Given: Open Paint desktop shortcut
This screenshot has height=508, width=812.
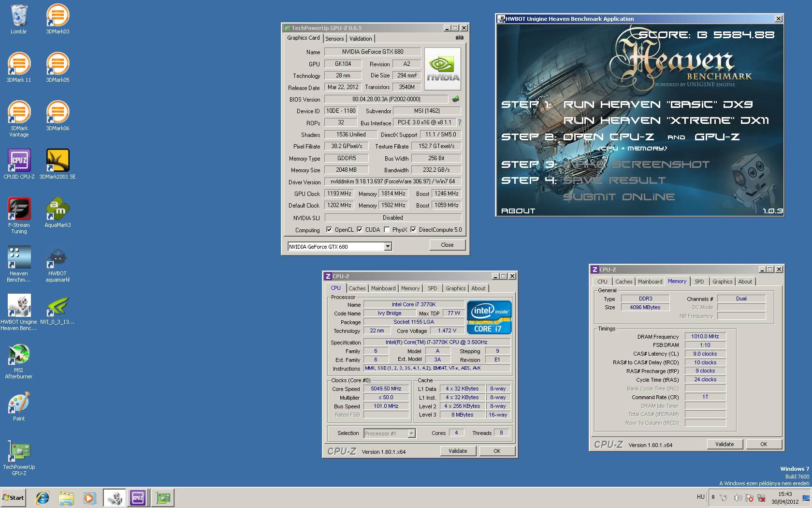Looking at the screenshot, I should pos(19,406).
